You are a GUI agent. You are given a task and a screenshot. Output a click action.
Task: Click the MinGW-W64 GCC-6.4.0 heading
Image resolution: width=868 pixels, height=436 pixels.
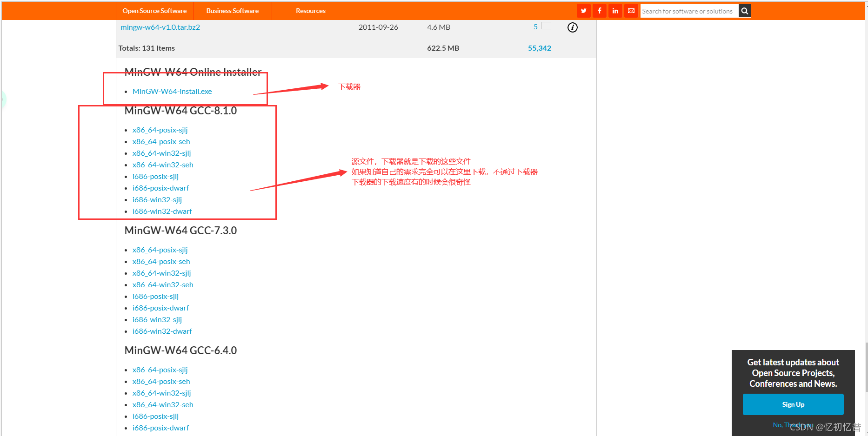(180, 350)
